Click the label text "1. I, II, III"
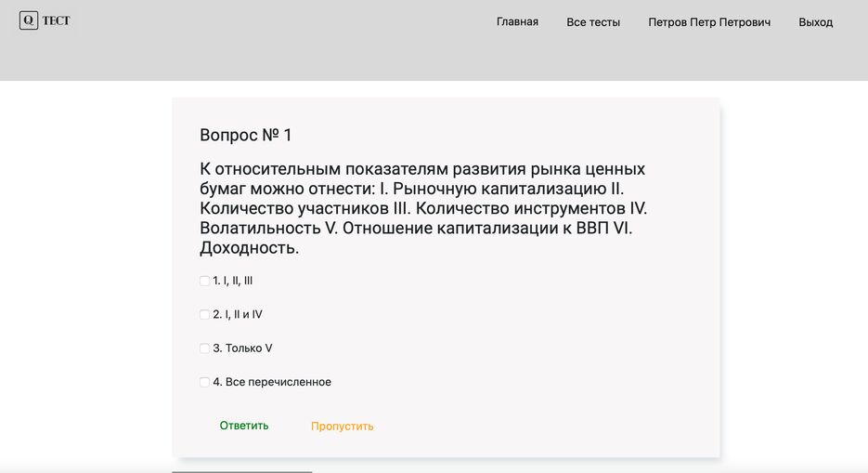 tap(233, 281)
